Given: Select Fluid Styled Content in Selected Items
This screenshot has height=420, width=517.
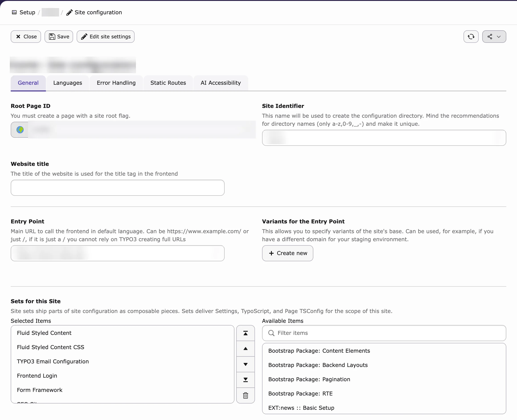Looking at the screenshot, I should pyautogui.click(x=122, y=333).
